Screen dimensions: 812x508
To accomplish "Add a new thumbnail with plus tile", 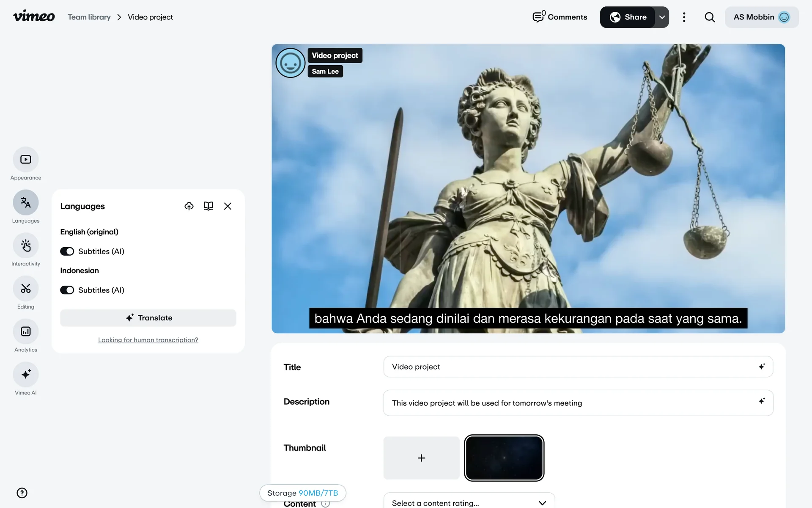I will pos(421,458).
